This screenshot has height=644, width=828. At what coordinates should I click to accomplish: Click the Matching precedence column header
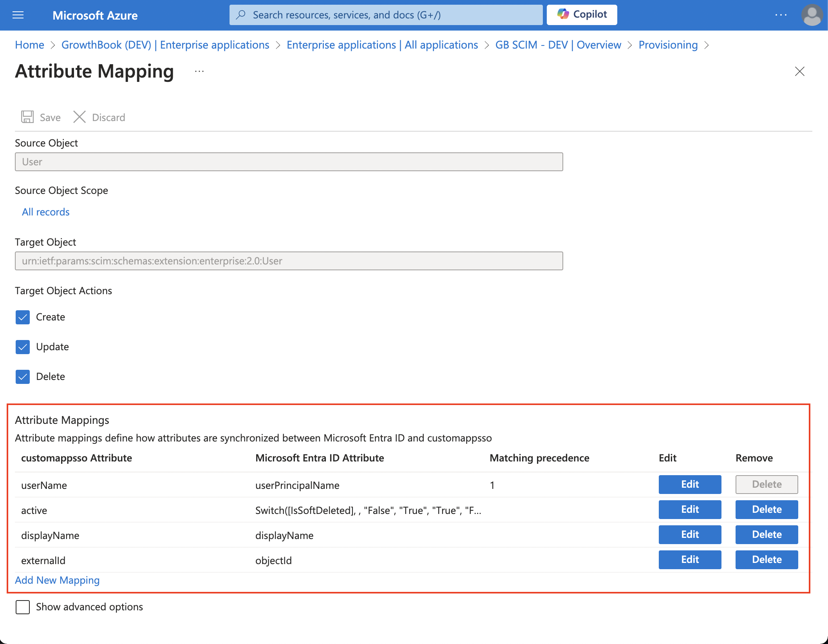point(539,458)
